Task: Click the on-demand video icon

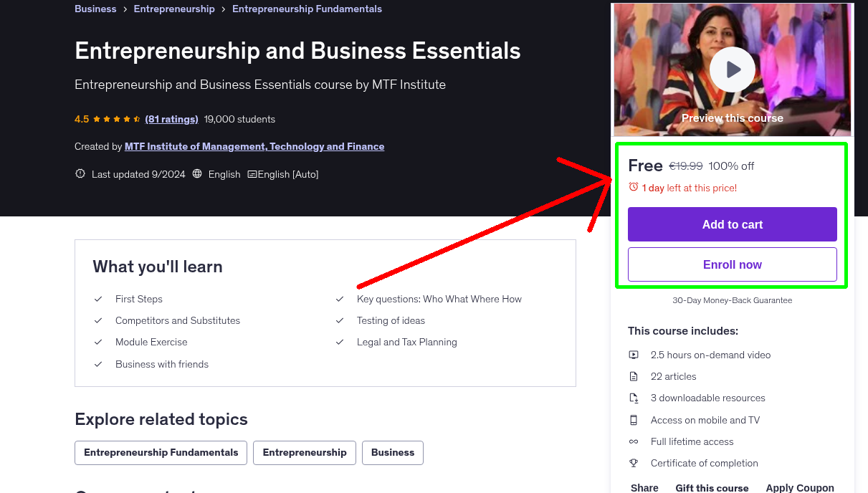Action: pos(634,355)
